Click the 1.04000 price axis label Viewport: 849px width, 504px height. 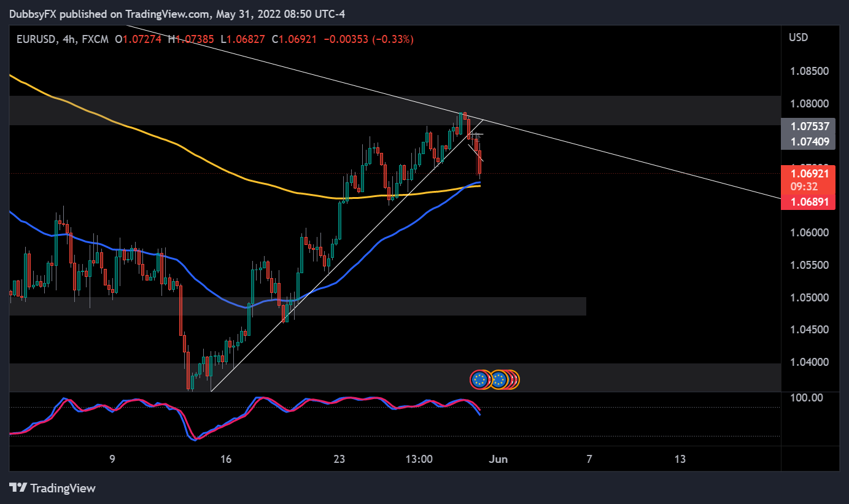(810, 362)
